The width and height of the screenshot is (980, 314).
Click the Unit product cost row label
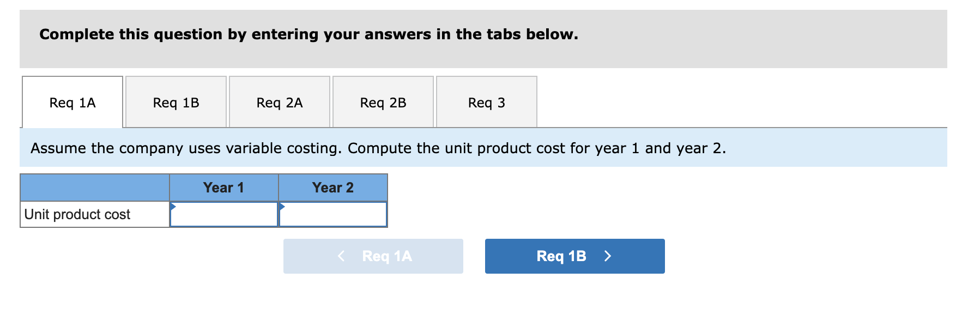[77, 214]
